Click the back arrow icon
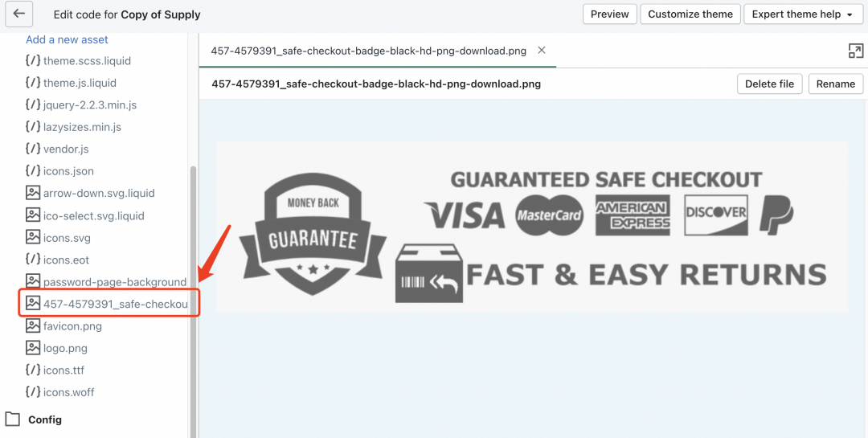The width and height of the screenshot is (868, 438). click(18, 14)
